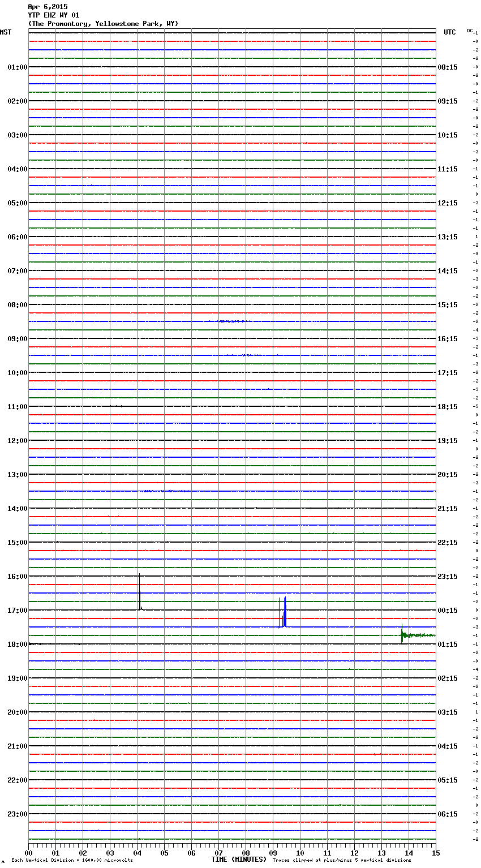This screenshot has width=481, height=868.
Task: Click the 20:15 UTC time label
Action: pos(448,475)
